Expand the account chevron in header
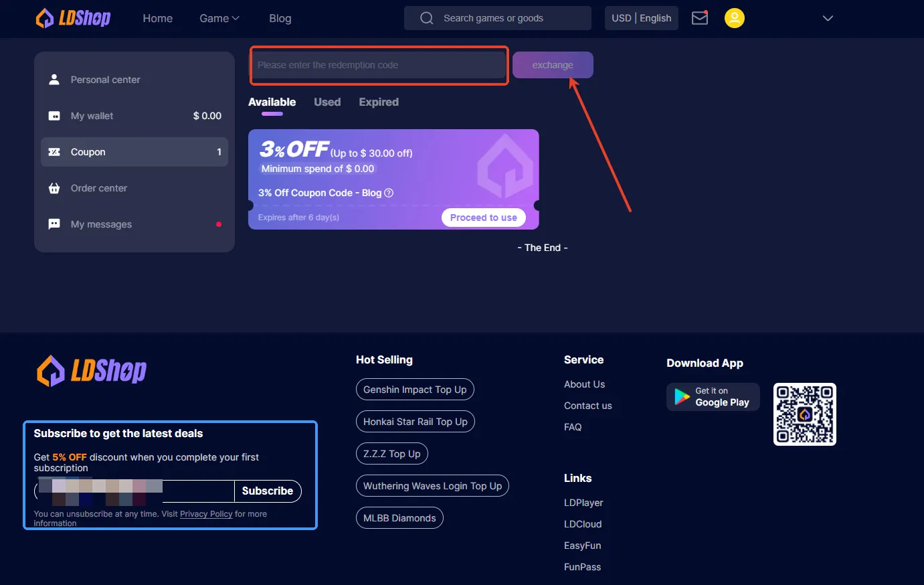This screenshot has height=585, width=924. 828,18
